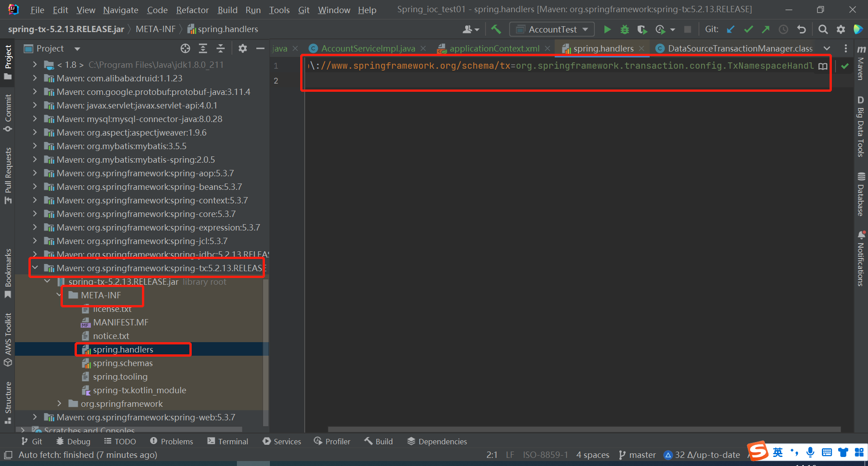Start debugging with the bug icon
This screenshot has width=868, height=466.
coord(624,29)
